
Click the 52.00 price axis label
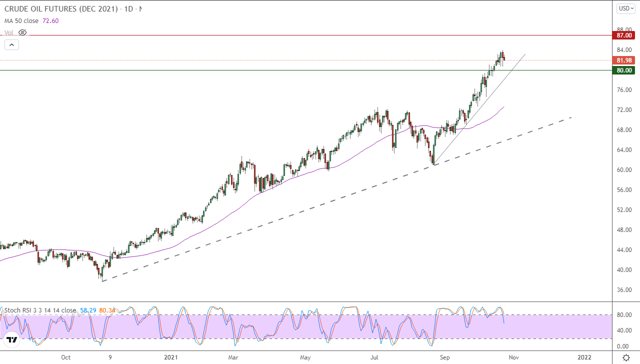[x=624, y=210]
